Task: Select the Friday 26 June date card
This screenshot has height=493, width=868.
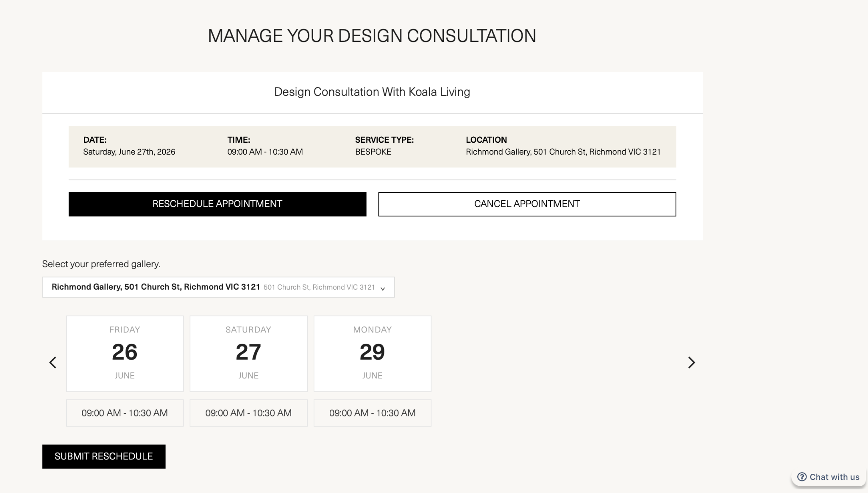Action: tap(125, 354)
